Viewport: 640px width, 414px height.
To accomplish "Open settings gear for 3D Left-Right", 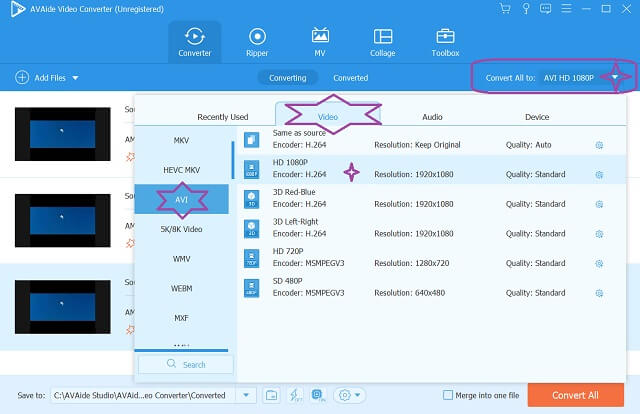I will point(599,234).
